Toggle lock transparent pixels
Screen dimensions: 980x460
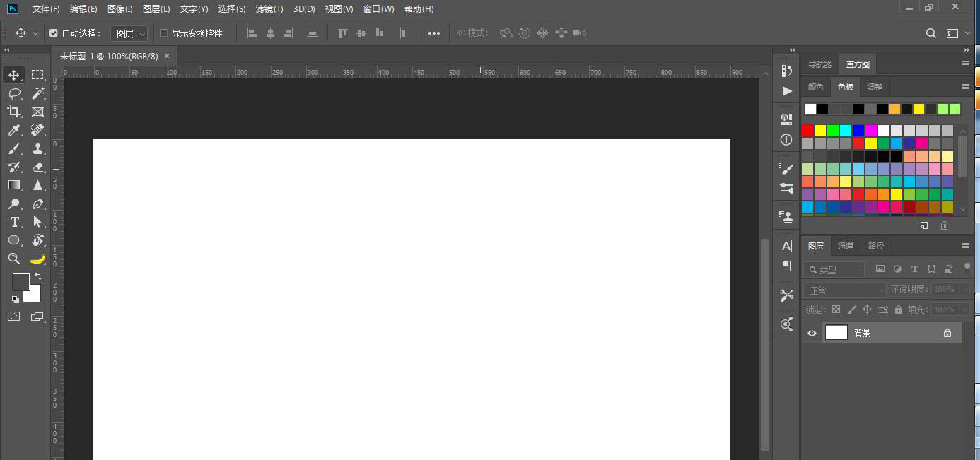(x=836, y=309)
